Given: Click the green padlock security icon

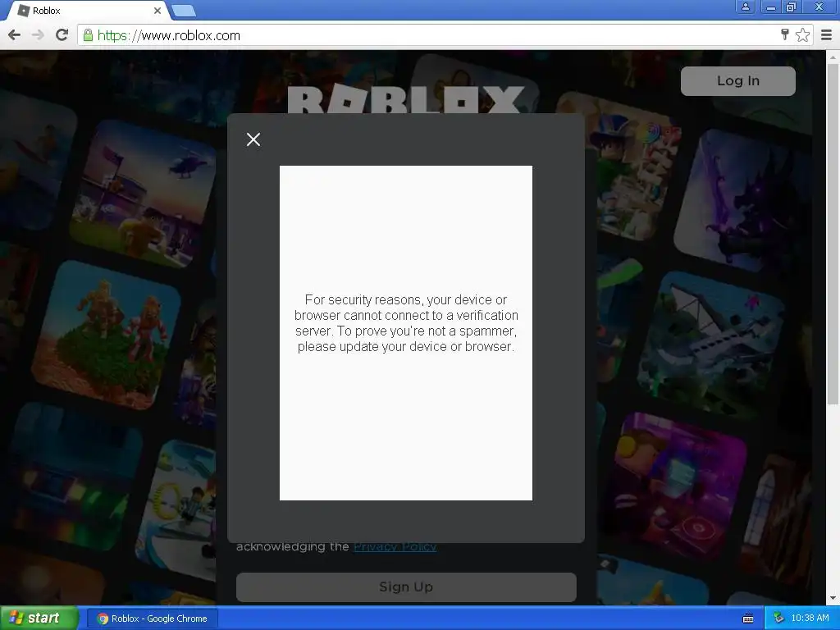Looking at the screenshot, I should 89,35.
